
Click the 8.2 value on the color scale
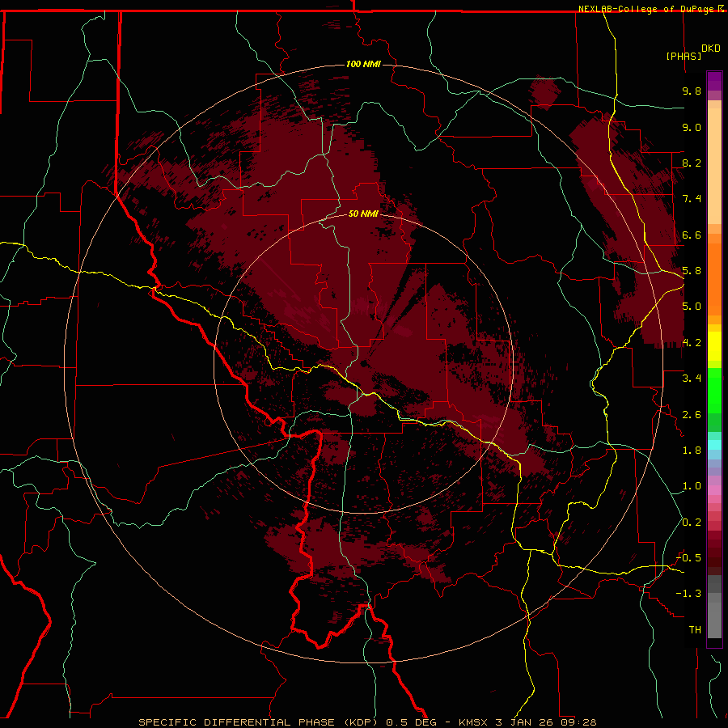pyautogui.click(x=692, y=163)
